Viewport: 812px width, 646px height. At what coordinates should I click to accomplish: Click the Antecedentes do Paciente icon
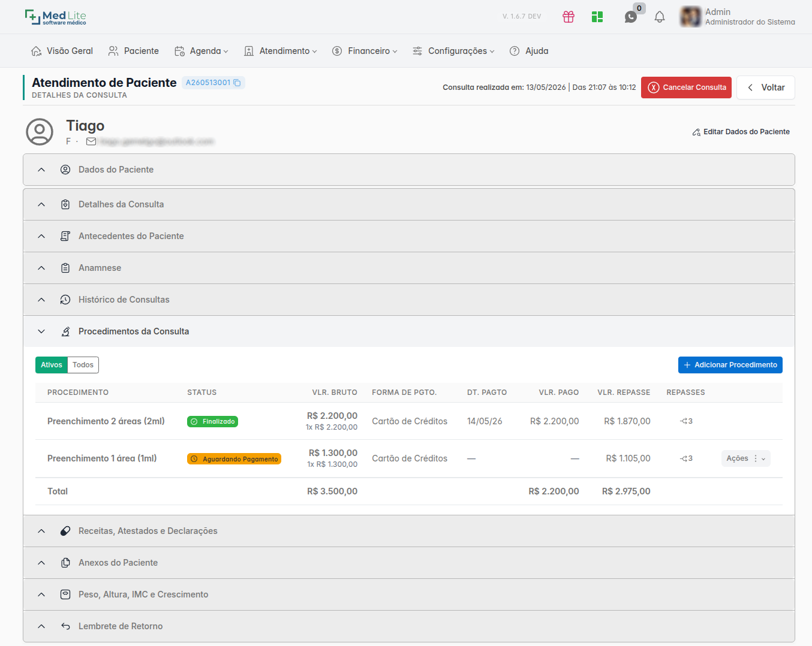[x=65, y=236]
